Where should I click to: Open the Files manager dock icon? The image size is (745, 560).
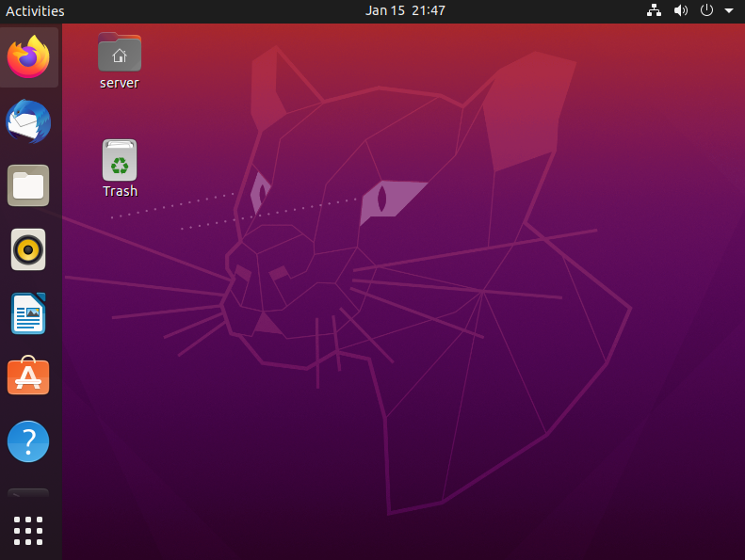[28, 185]
